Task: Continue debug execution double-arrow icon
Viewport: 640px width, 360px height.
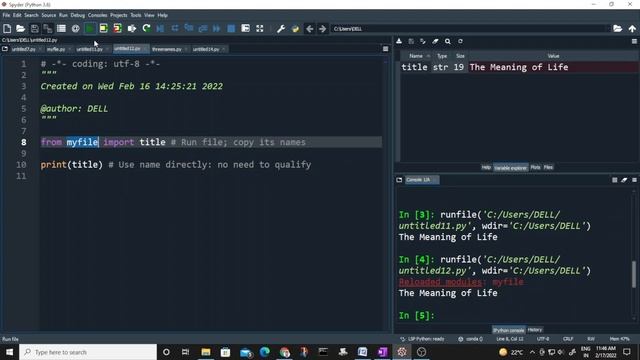Action: click(x=217, y=29)
